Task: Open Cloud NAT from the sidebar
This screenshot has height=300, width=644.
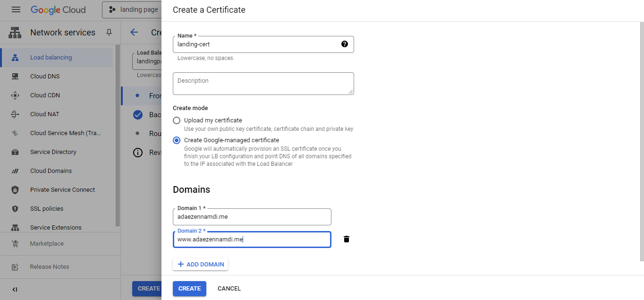Action: [x=44, y=114]
